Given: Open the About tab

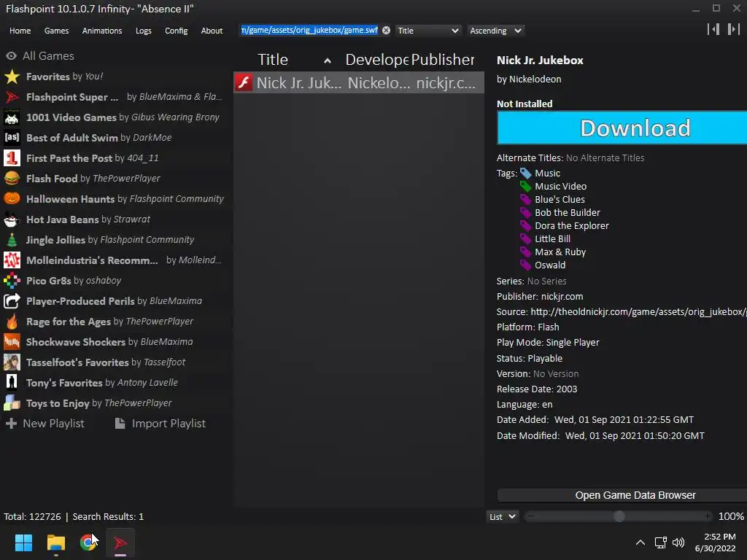Looking at the screenshot, I should 212,31.
